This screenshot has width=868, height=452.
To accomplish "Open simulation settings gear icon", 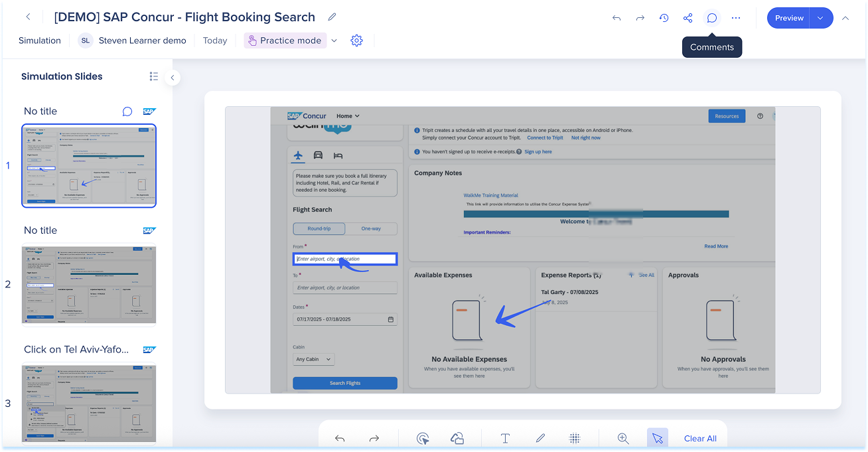I will (x=356, y=40).
